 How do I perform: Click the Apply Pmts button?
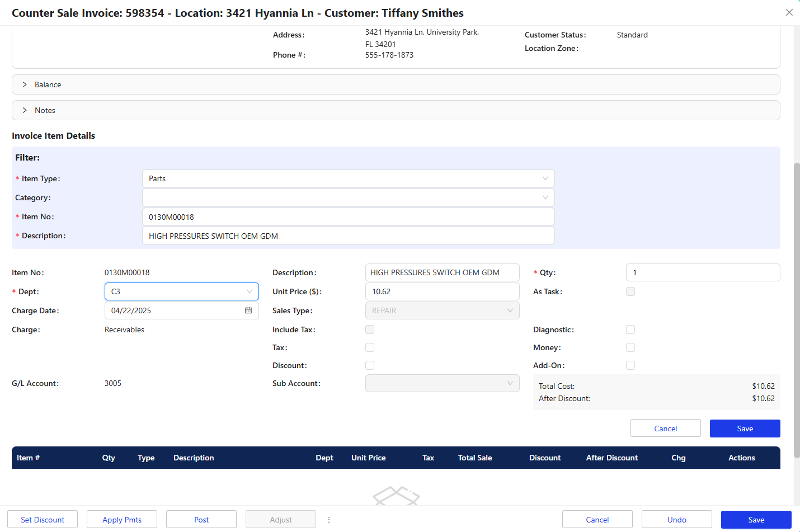click(x=122, y=520)
